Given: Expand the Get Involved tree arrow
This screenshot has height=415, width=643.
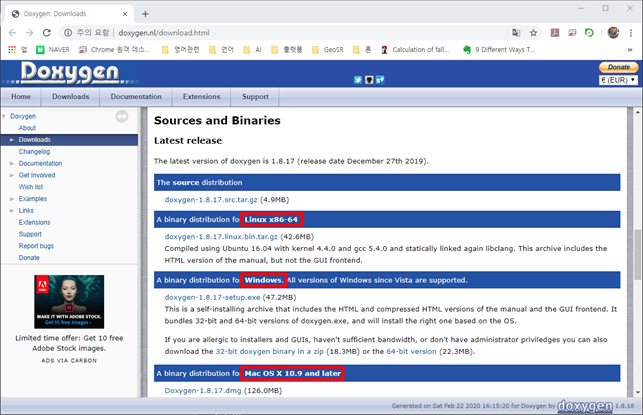Looking at the screenshot, I should (12, 176).
